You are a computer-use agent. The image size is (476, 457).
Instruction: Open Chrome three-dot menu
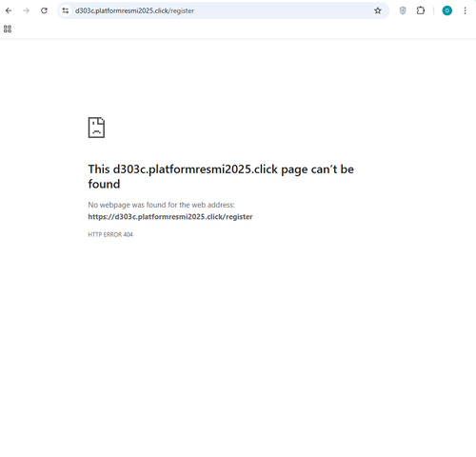465,10
